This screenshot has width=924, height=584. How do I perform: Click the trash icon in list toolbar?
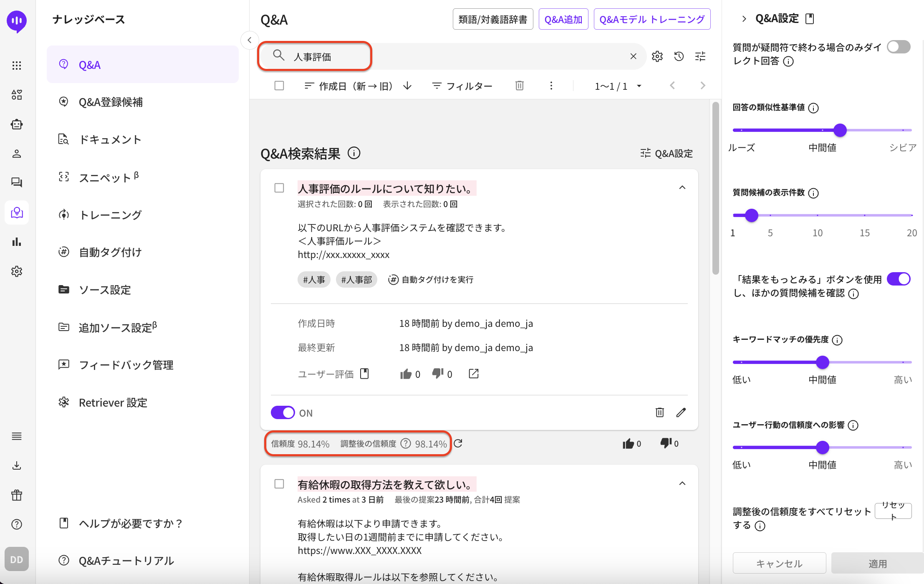coord(519,86)
